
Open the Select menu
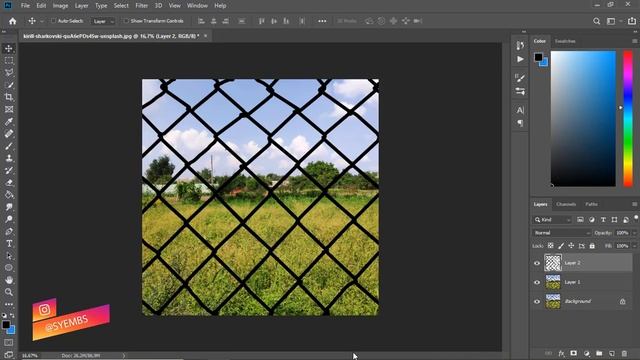pyautogui.click(x=121, y=6)
